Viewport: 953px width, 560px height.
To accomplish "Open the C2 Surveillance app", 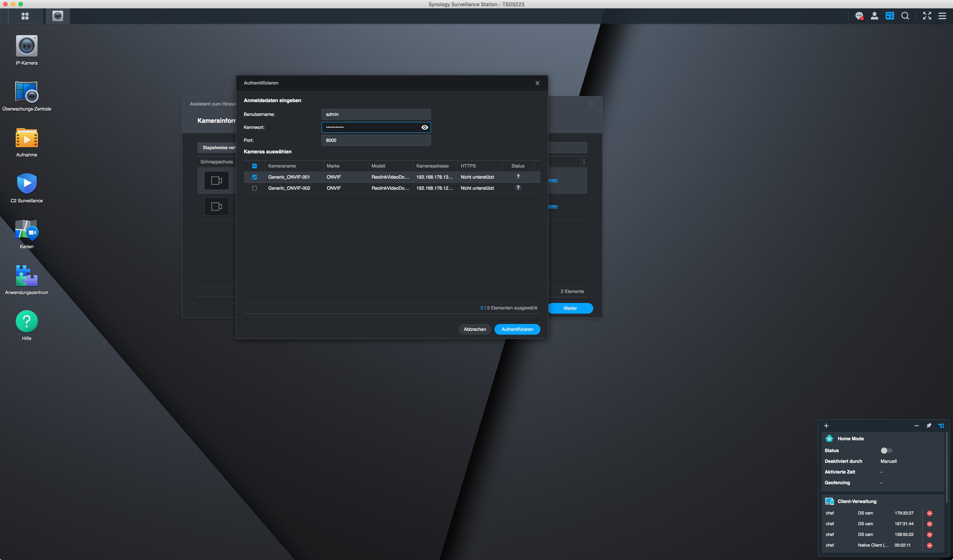I will 26,184.
